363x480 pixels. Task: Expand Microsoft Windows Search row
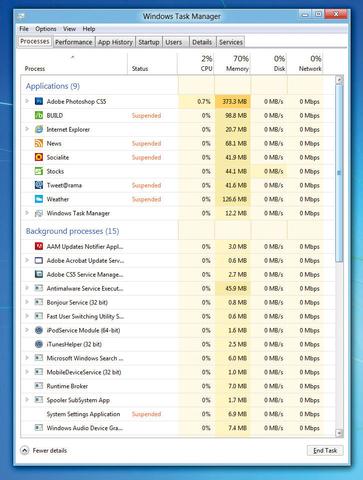(27, 358)
